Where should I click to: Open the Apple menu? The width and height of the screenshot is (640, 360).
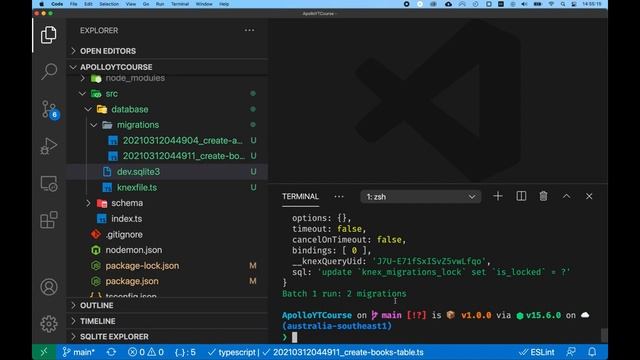[x=41, y=4]
